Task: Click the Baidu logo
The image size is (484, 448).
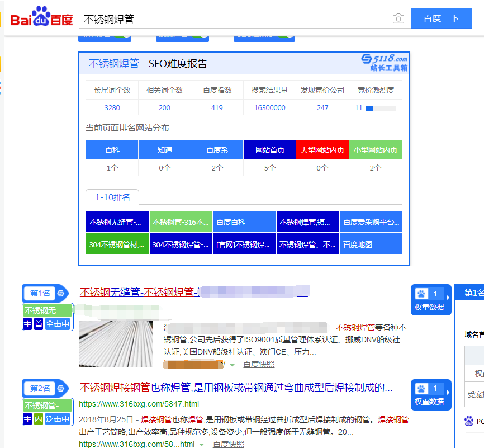Action: tap(41, 16)
